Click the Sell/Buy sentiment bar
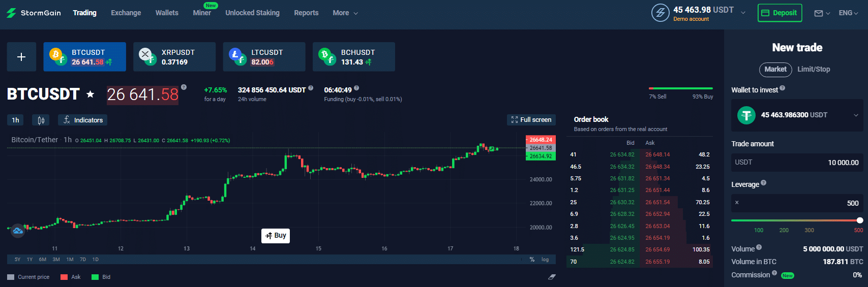868x287 pixels. [x=681, y=88]
